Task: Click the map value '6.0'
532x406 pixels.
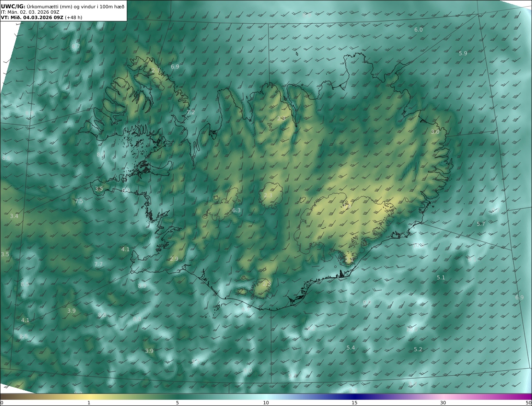Action: (419, 30)
